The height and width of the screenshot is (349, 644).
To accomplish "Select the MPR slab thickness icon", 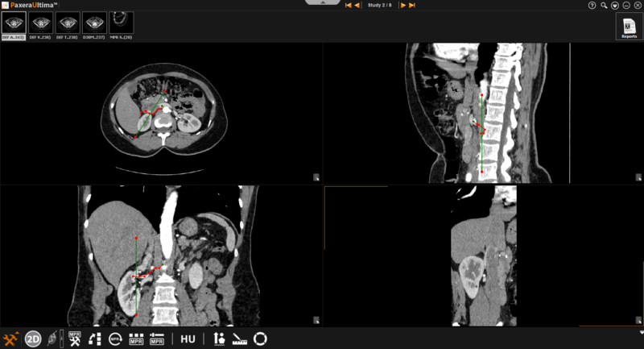I will [157, 339].
